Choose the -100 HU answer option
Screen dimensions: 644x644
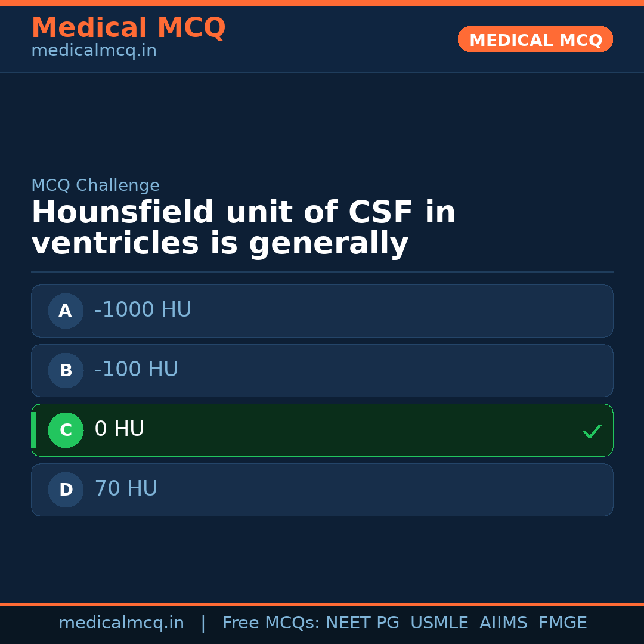322,370
